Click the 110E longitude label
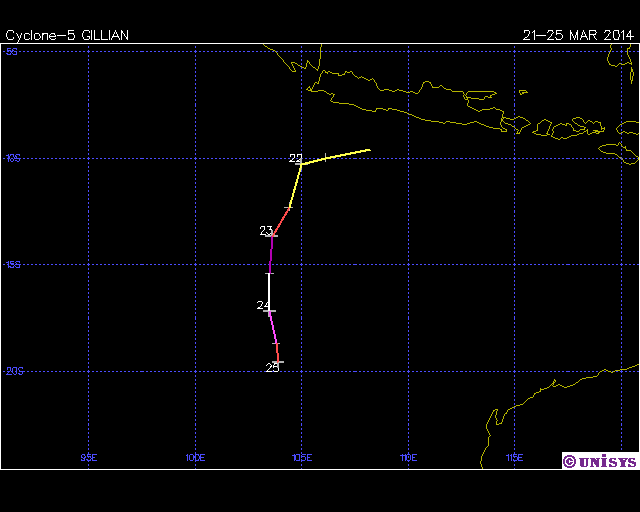 pos(408,458)
